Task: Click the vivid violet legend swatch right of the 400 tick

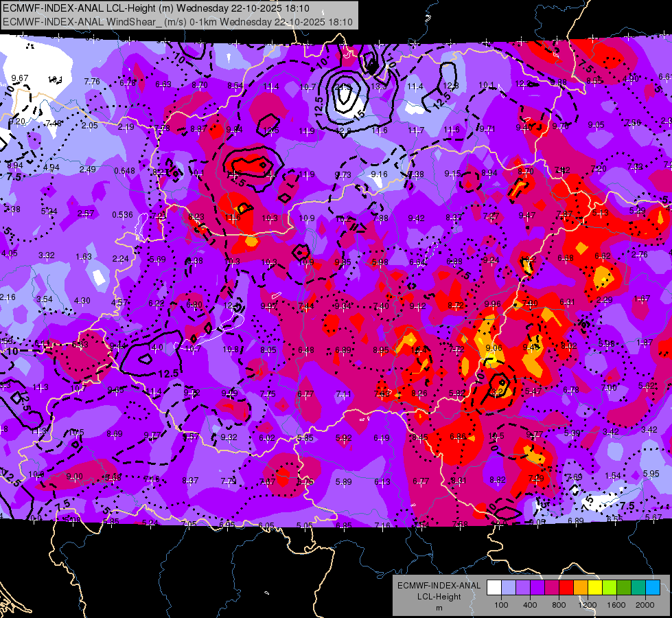Action: coord(537,588)
